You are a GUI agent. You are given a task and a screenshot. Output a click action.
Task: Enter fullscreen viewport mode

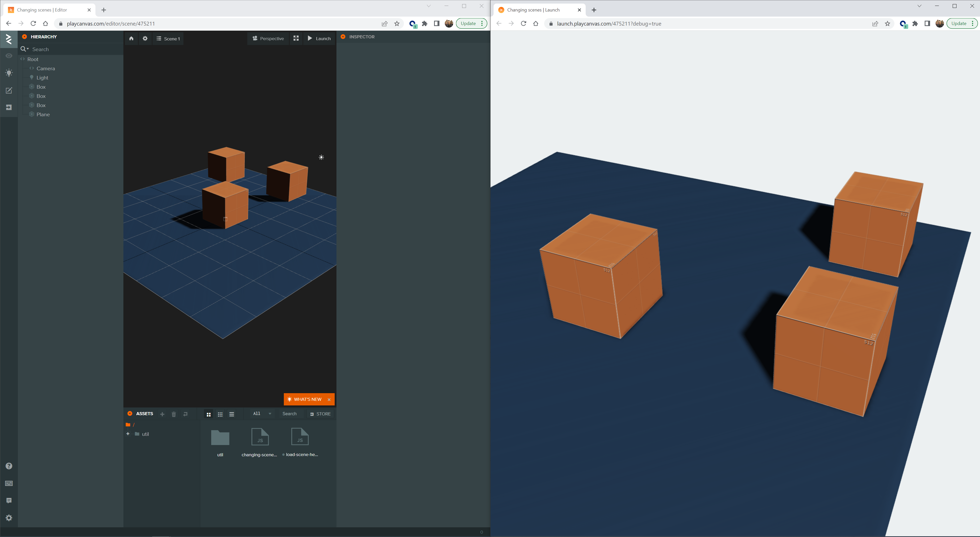[296, 38]
